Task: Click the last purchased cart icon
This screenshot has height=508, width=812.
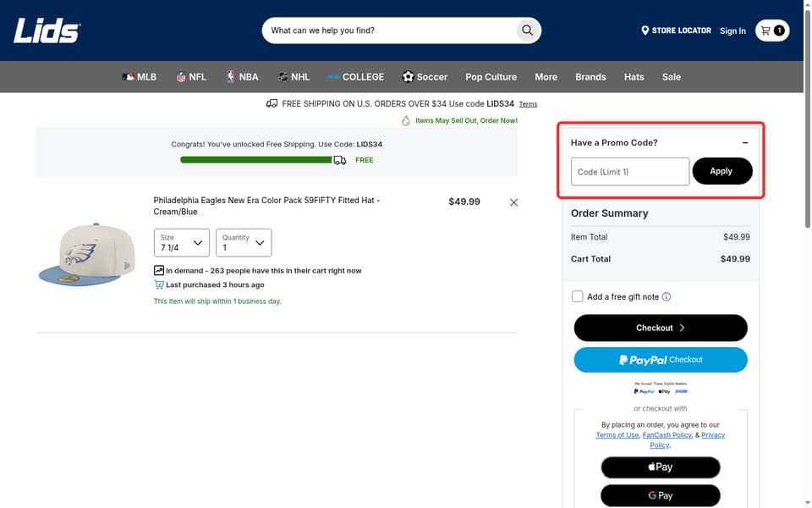Action: point(159,284)
